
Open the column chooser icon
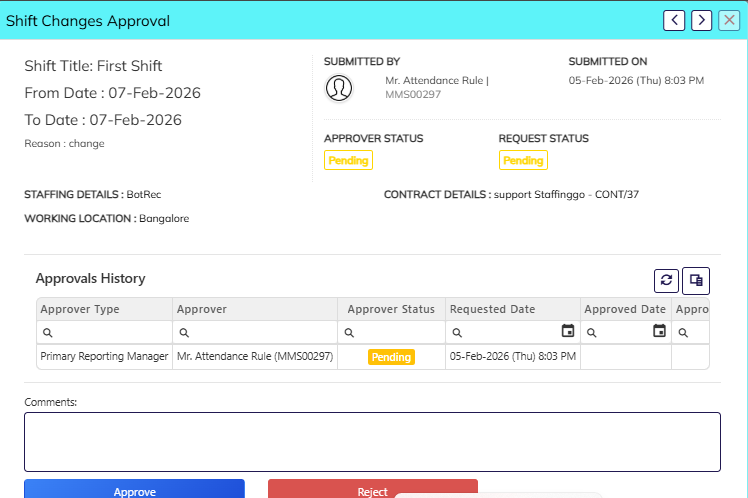coord(696,281)
